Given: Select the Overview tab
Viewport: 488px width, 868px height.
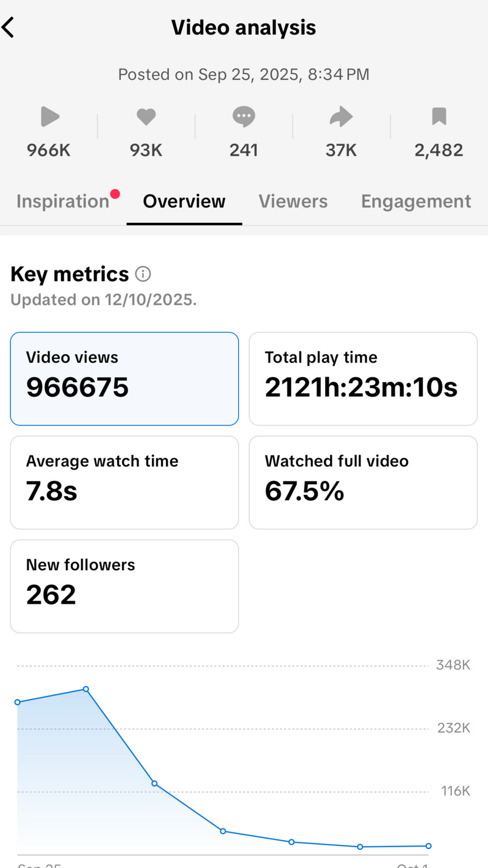Looking at the screenshot, I should tap(184, 201).
